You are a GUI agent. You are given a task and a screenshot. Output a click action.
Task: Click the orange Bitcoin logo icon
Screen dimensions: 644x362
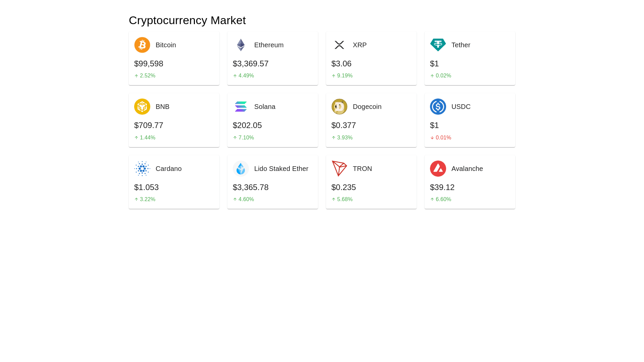[142, 45]
